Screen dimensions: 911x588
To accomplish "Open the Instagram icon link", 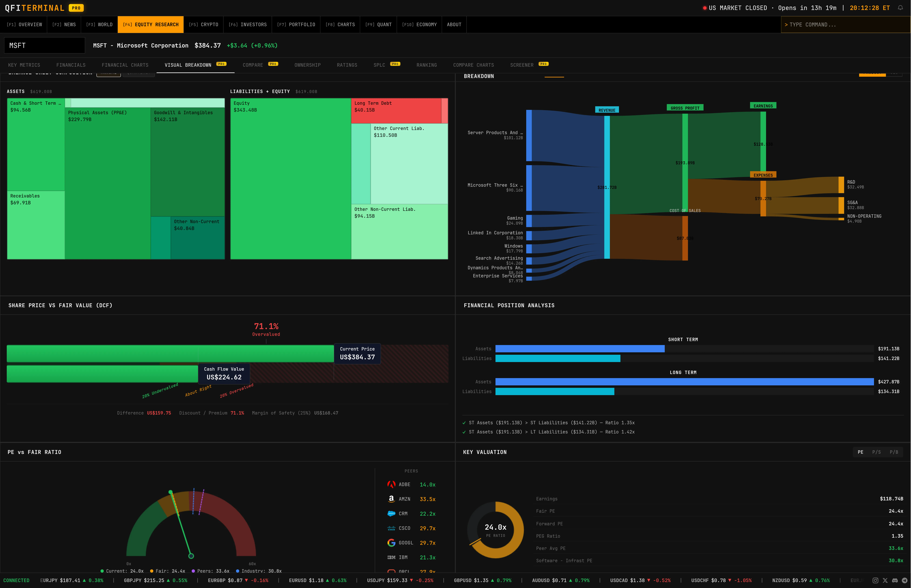I will (x=875, y=580).
